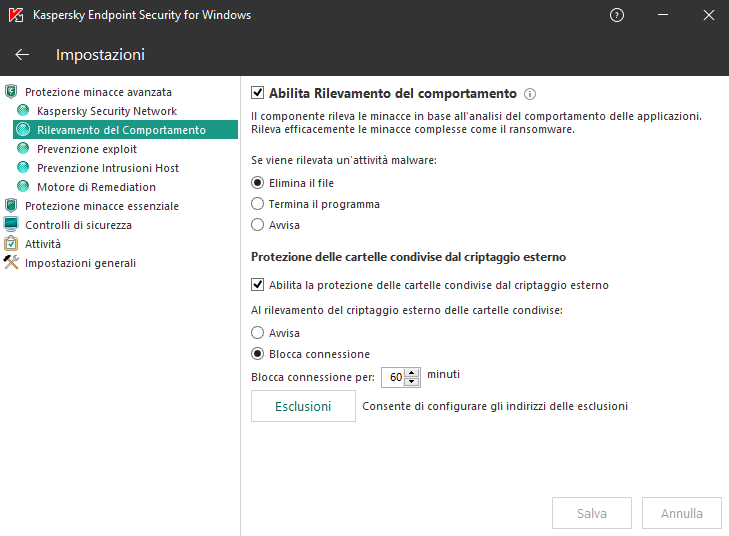Click the monitor icon beside Controlli di sicurezza
The width and height of the screenshot is (729, 536).
11,224
